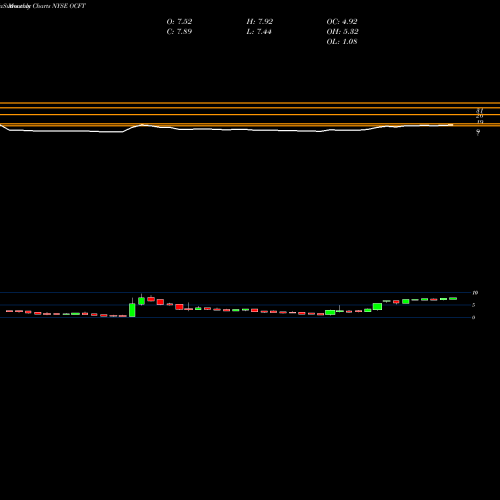Click the "OC: 4.92" reading

click(342, 22)
